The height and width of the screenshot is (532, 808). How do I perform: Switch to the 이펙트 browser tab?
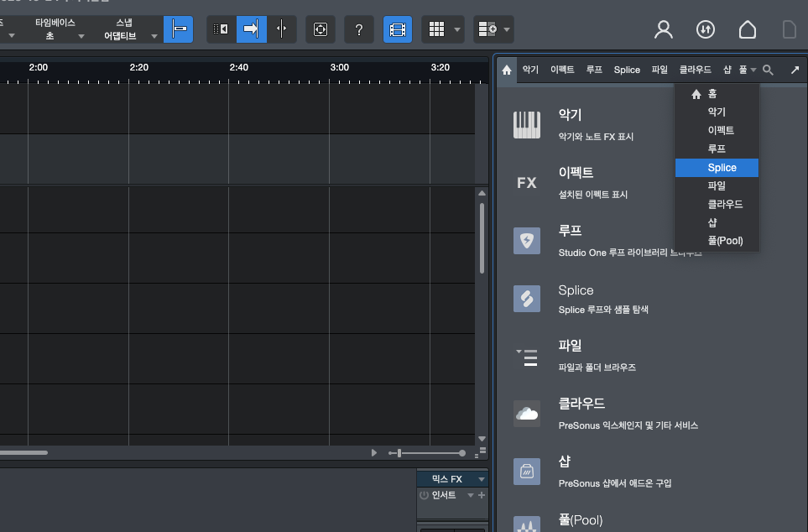click(x=562, y=70)
